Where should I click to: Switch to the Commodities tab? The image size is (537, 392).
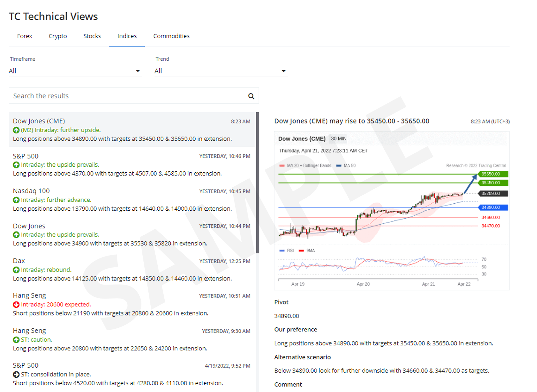(171, 36)
